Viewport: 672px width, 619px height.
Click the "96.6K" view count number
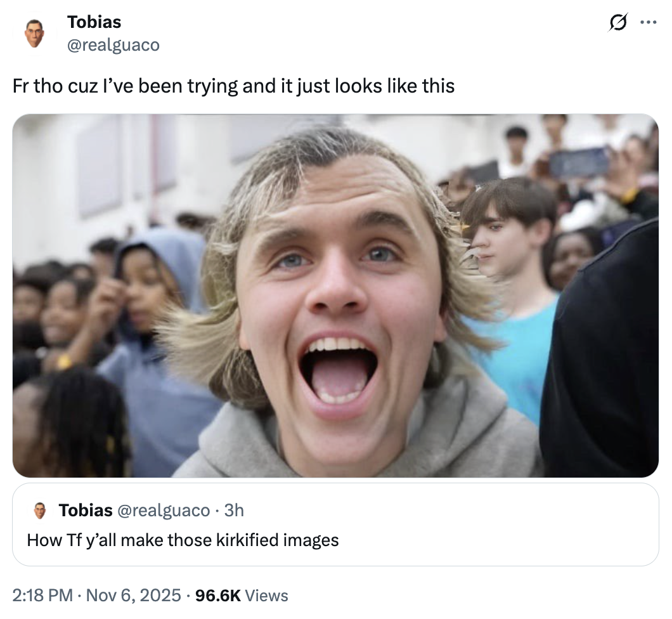coord(218,596)
